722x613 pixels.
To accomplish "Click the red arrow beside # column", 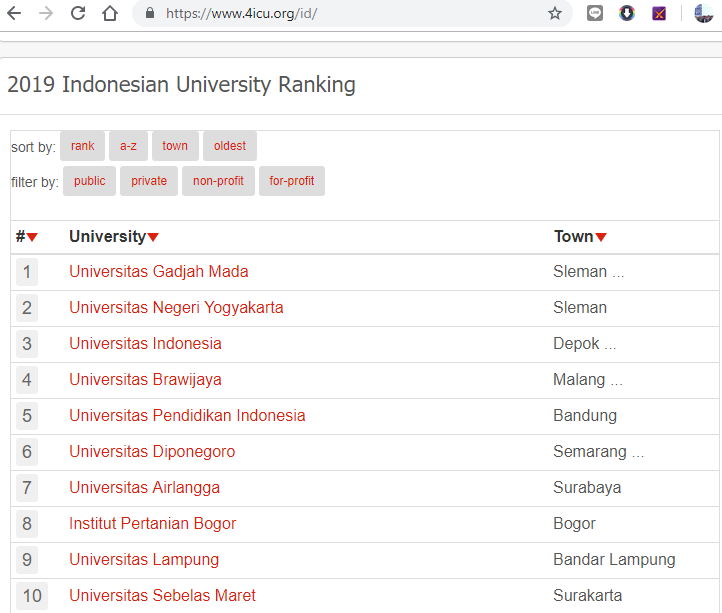I will (x=32, y=237).
